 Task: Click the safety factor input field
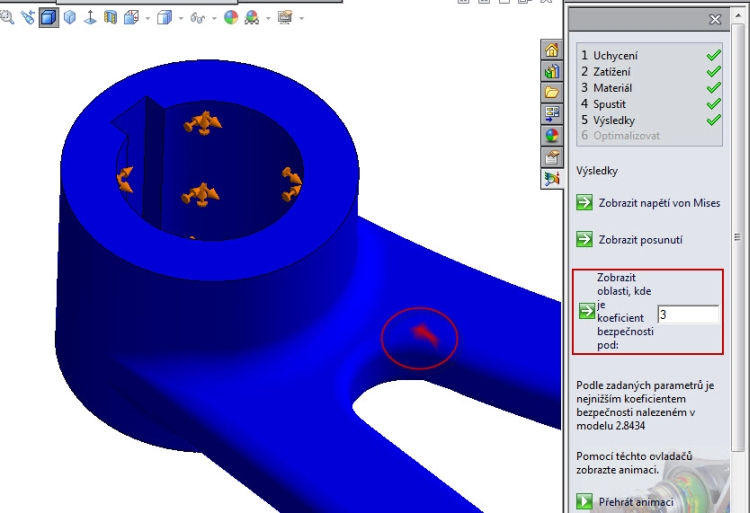tap(688, 315)
